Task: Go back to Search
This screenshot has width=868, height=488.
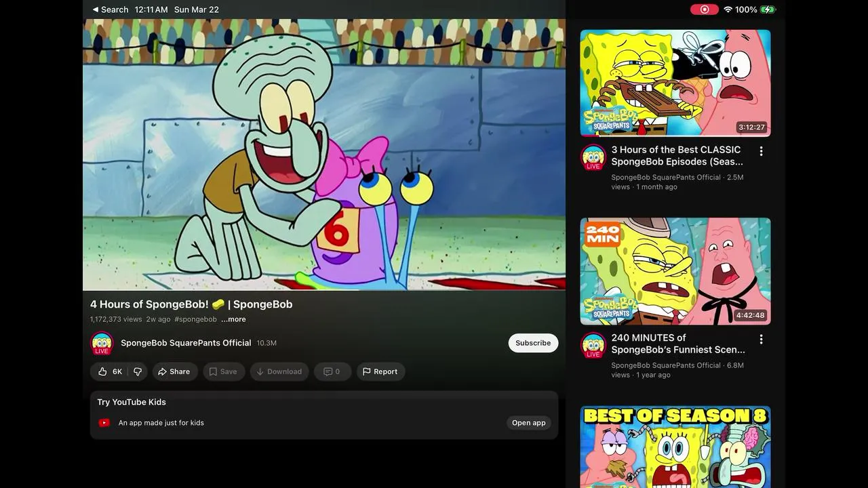Action: click(x=110, y=9)
